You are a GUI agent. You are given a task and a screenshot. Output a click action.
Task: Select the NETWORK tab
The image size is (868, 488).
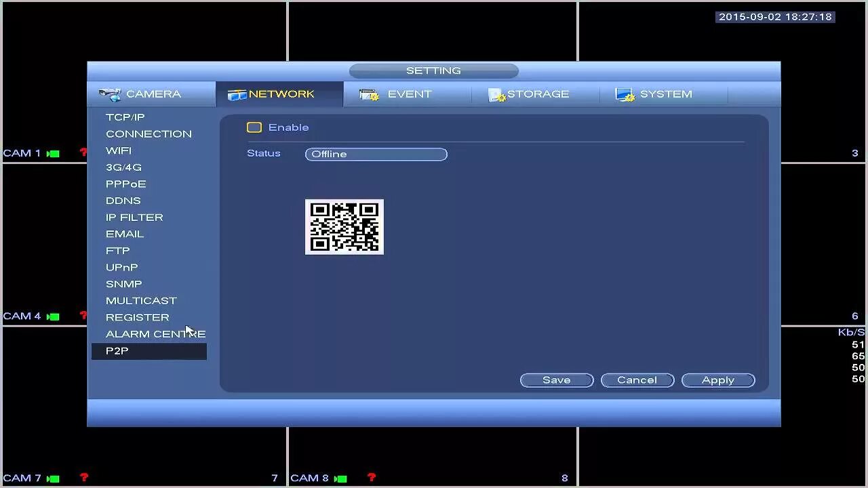279,94
